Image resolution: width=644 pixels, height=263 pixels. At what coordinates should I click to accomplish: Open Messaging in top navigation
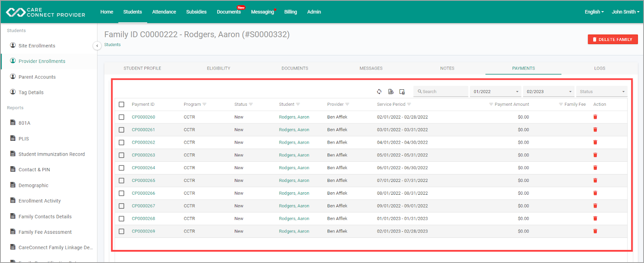pos(262,12)
